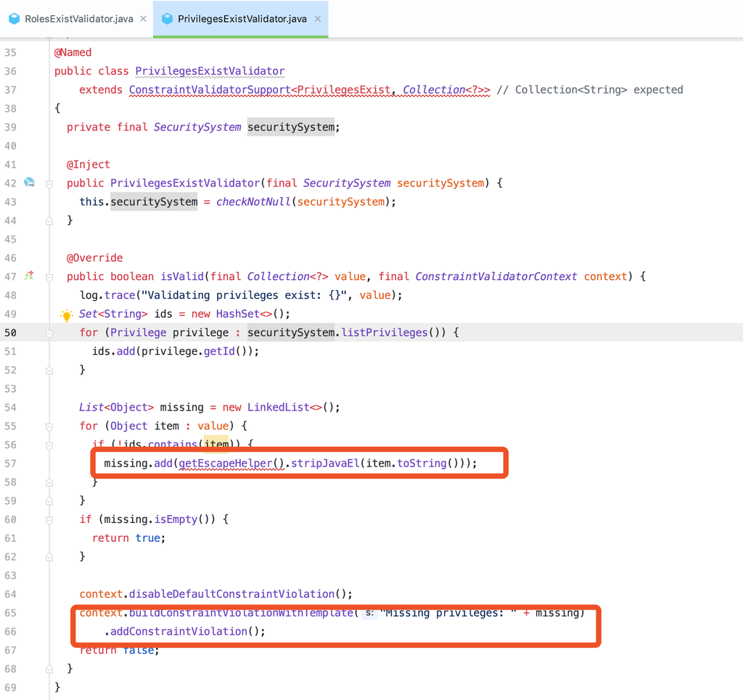Viewport: 743px width, 700px height.
Task: Click disableDefaultConstraintViolation on line 64
Action: (231, 594)
